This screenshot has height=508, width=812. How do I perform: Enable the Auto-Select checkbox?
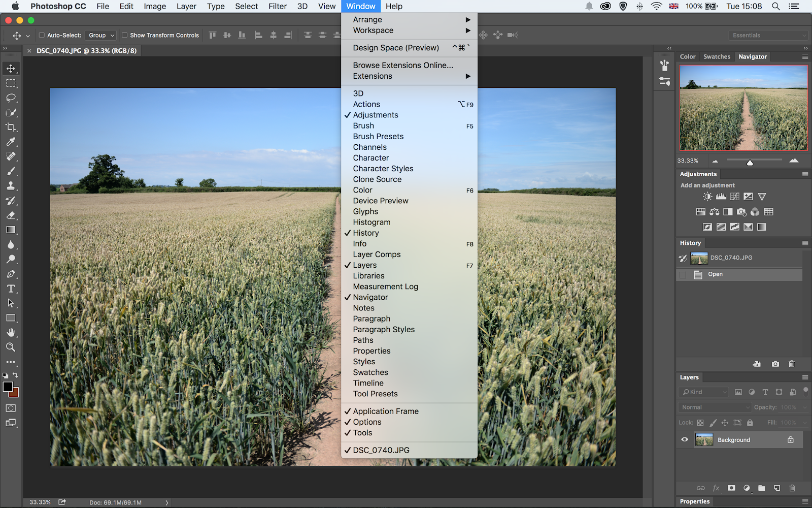(x=42, y=35)
